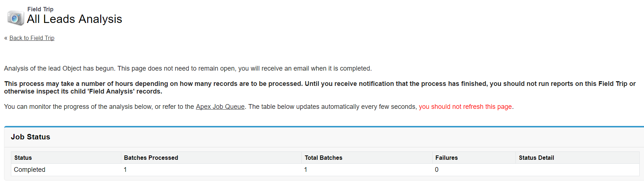Image resolution: width=644 pixels, height=182 pixels.
Task: Open the Apex Job Queue link
Action: (x=220, y=107)
